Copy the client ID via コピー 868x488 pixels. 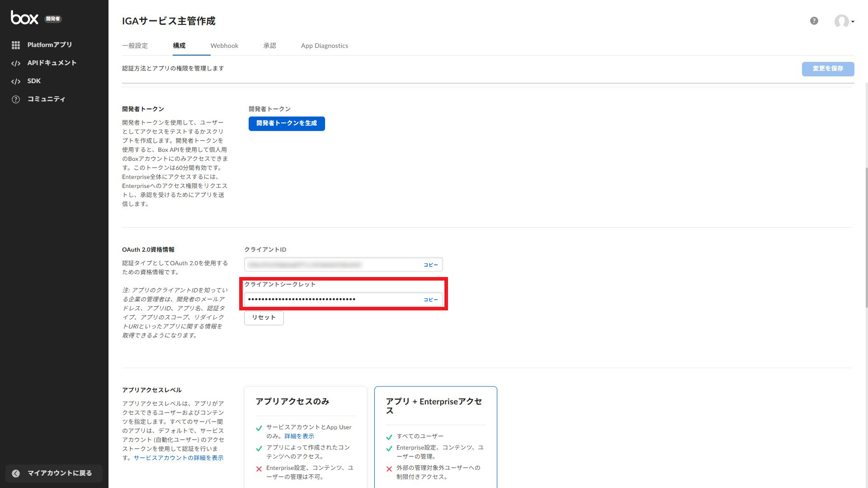[430, 265]
